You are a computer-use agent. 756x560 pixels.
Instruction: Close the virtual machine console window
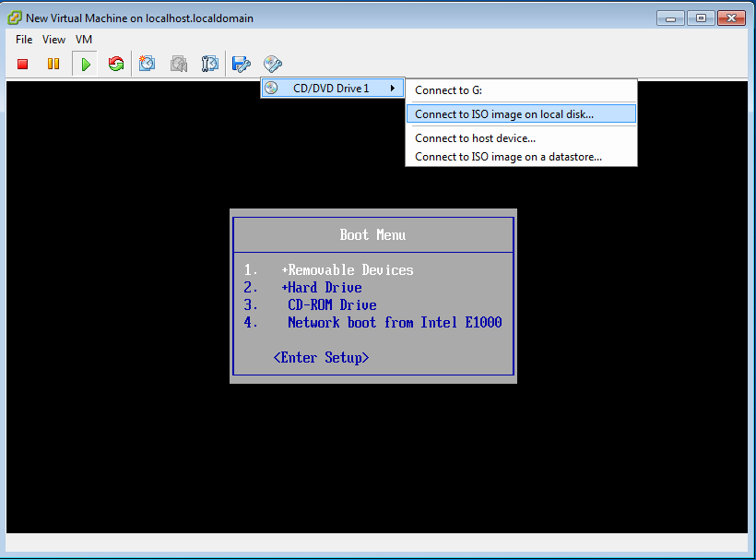731,18
